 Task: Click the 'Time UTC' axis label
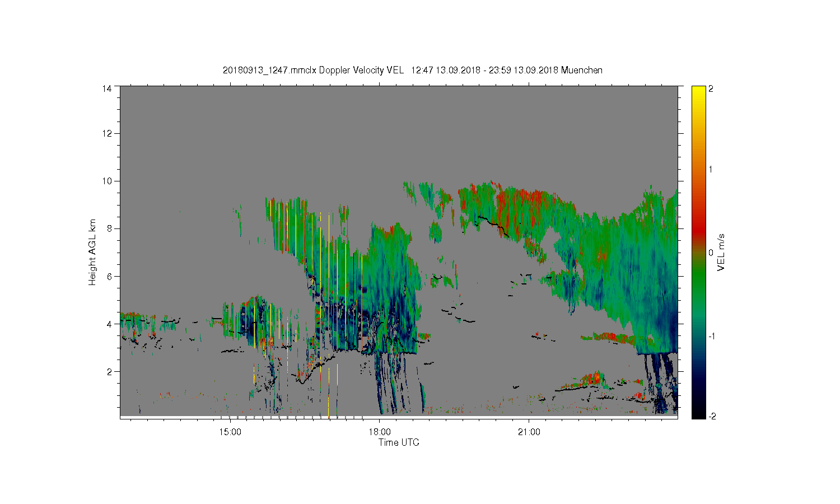click(399, 442)
